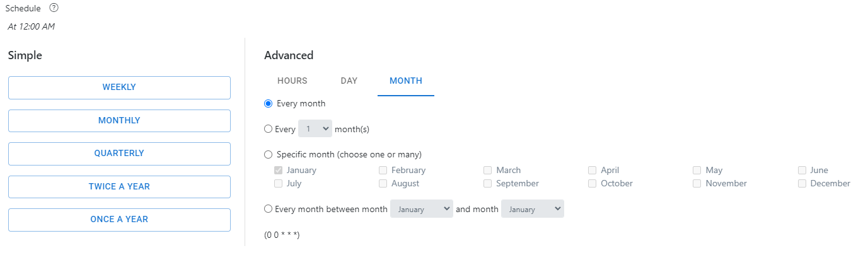
Task: Pick the QUARTERLY schedule preset
Action: pyautogui.click(x=119, y=154)
